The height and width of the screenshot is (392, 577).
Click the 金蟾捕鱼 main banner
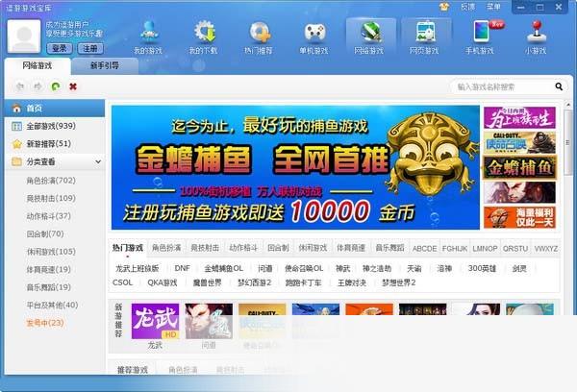click(x=295, y=167)
